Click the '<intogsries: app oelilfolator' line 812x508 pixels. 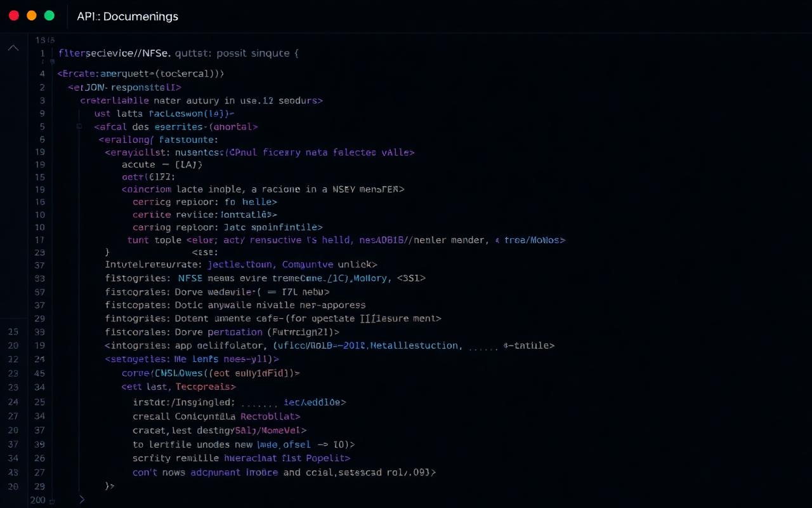[x=330, y=345]
